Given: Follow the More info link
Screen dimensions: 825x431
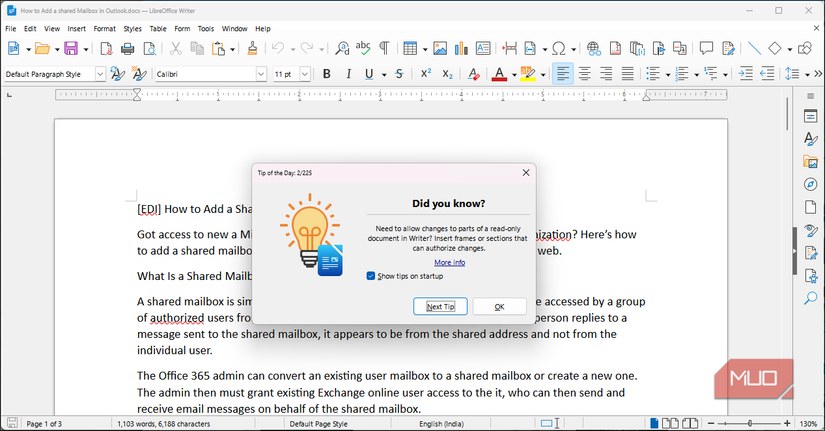Looking at the screenshot, I should coord(448,262).
